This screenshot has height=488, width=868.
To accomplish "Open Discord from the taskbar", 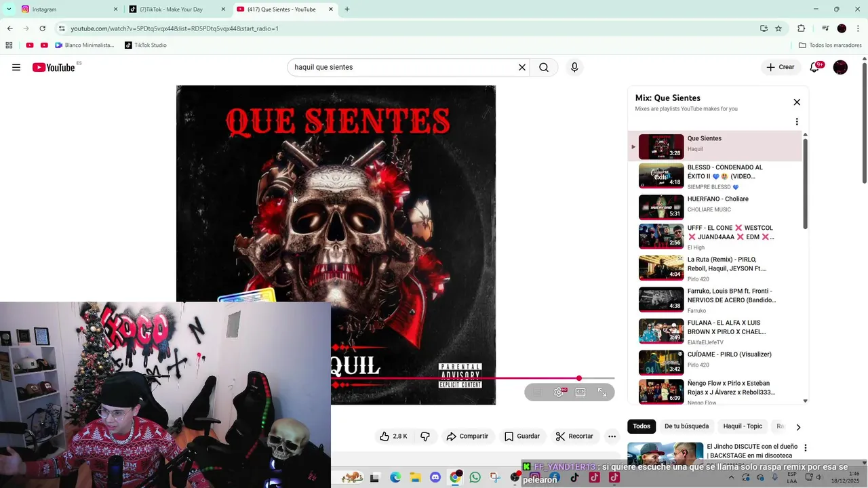I will [x=435, y=477].
